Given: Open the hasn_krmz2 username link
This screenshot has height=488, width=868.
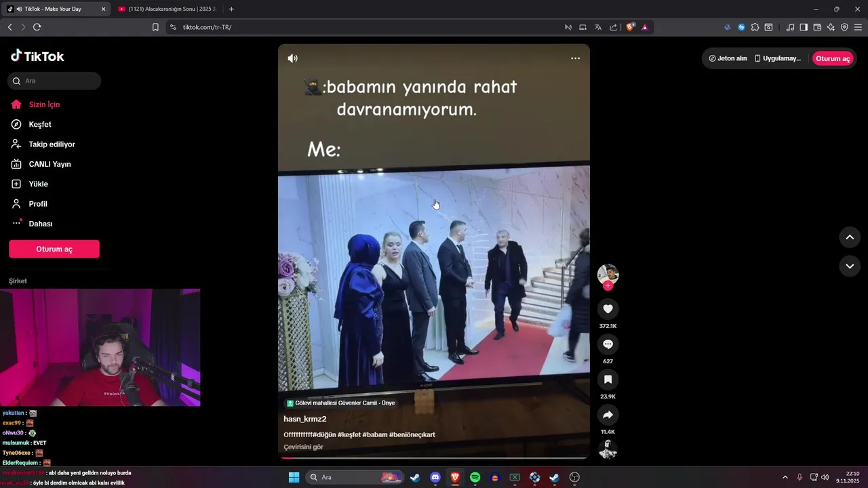Looking at the screenshot, I should tap(304, 419).
